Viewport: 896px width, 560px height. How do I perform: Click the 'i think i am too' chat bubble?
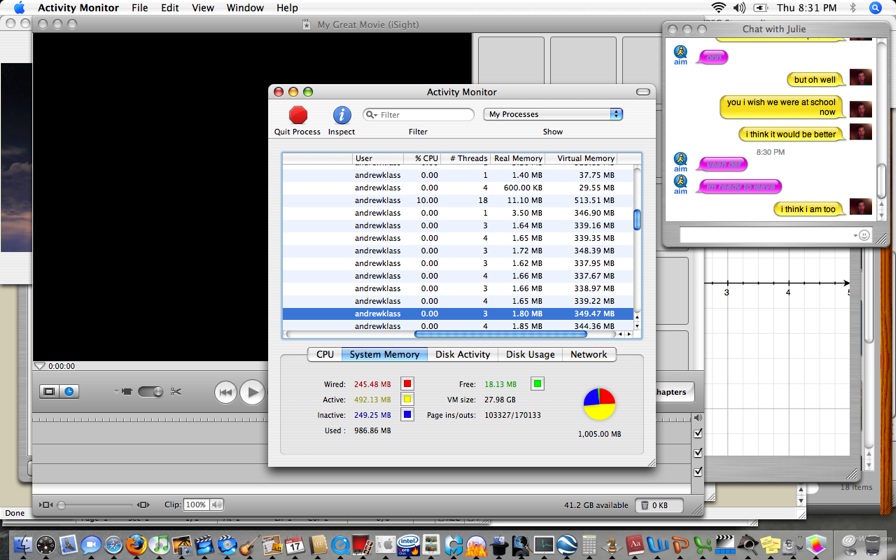tap(808, 209)
